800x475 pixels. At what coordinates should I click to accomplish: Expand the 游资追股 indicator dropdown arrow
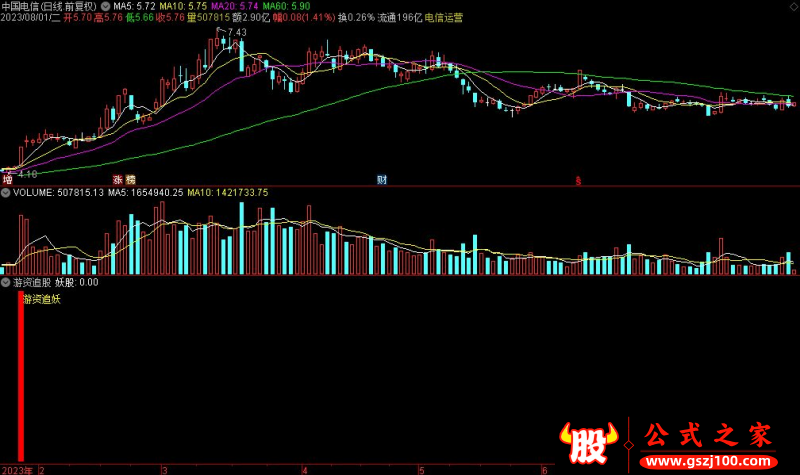coord(6,283)
